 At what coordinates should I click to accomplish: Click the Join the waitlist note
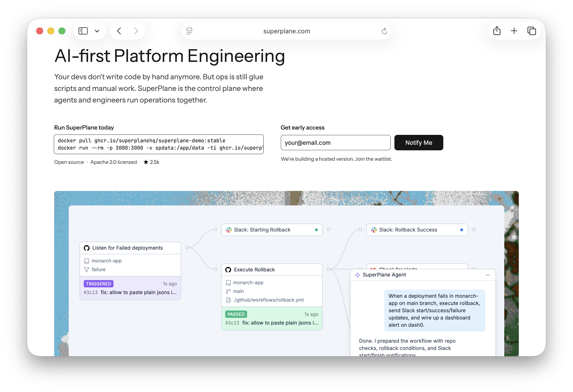(x=336, y=159)
